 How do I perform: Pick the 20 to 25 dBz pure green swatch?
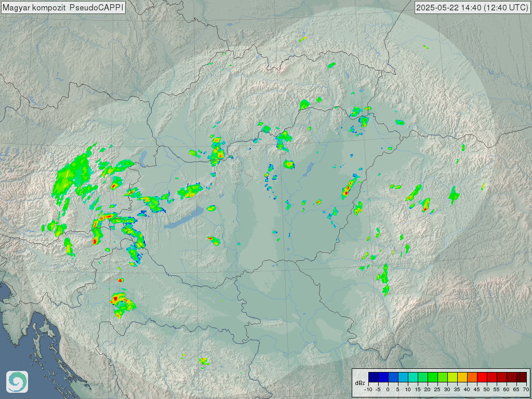pos(433,377)
